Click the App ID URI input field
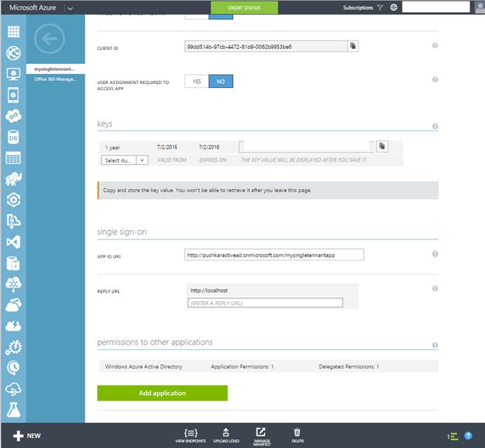 click(274, 255)
